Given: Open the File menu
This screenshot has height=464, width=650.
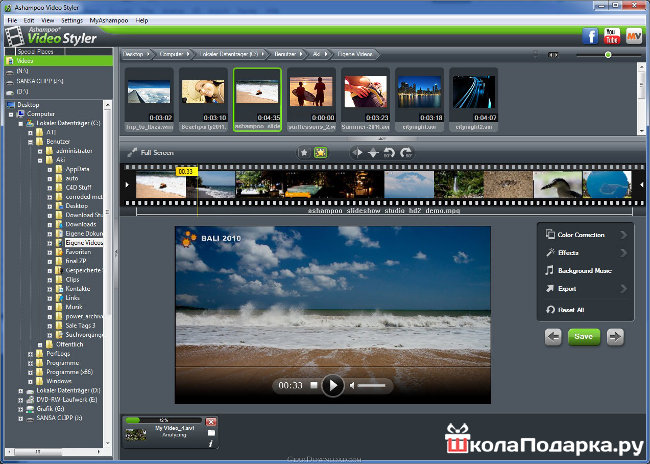Looking at the screenshot, I should pos(12,20).
